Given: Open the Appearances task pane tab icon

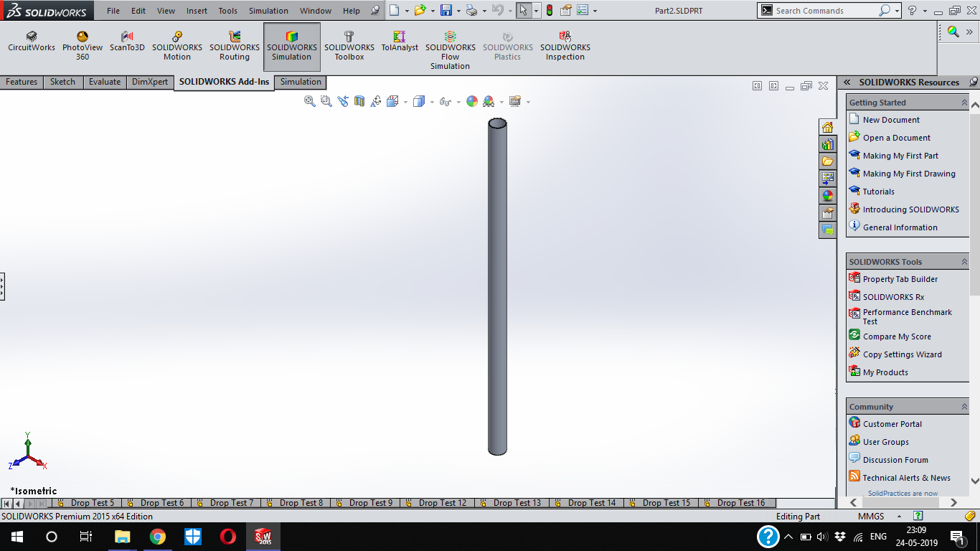Looking at the screenshot, I should coord(827,196).
